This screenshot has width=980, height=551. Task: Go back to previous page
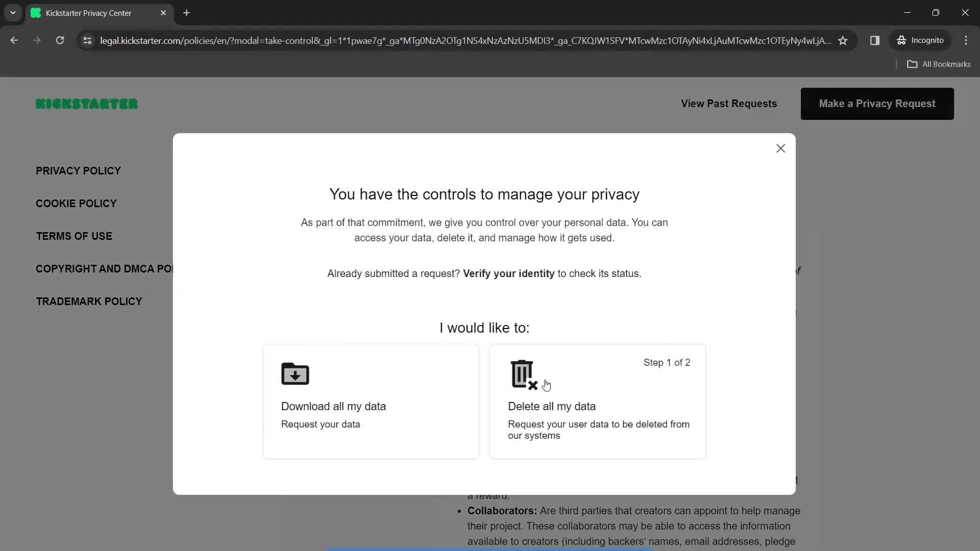[x=14, y=40]
